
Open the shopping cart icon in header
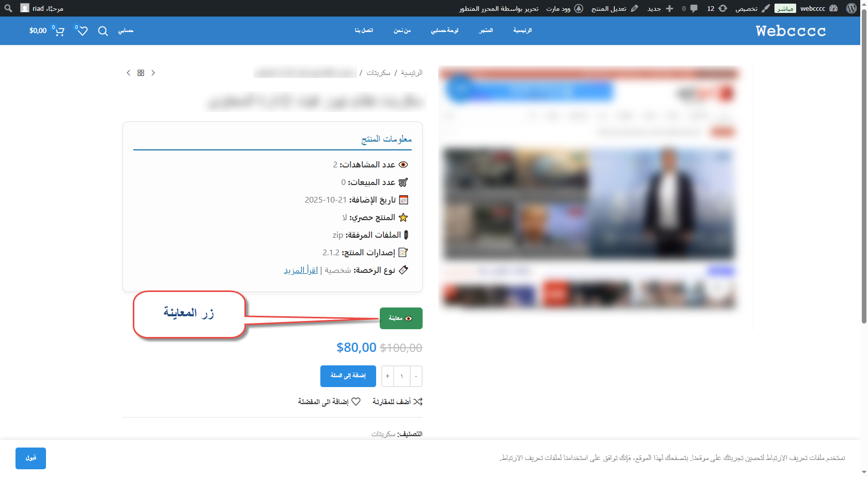point(59,31)
